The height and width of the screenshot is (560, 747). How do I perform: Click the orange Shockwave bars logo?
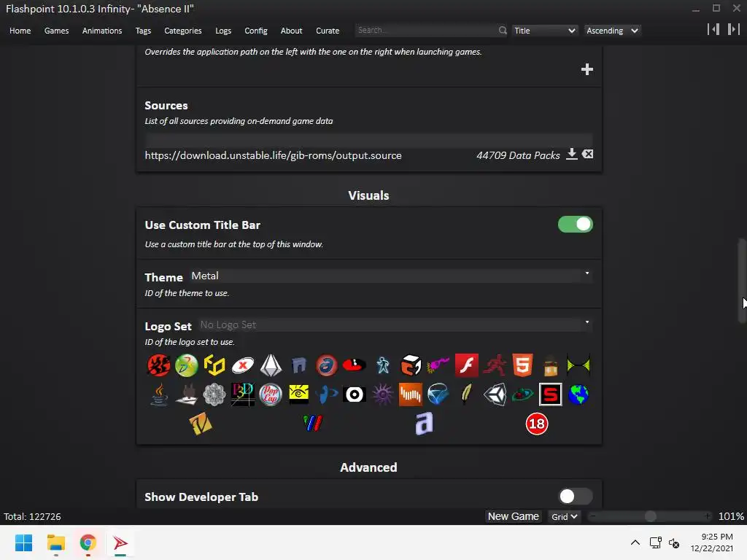411,394
